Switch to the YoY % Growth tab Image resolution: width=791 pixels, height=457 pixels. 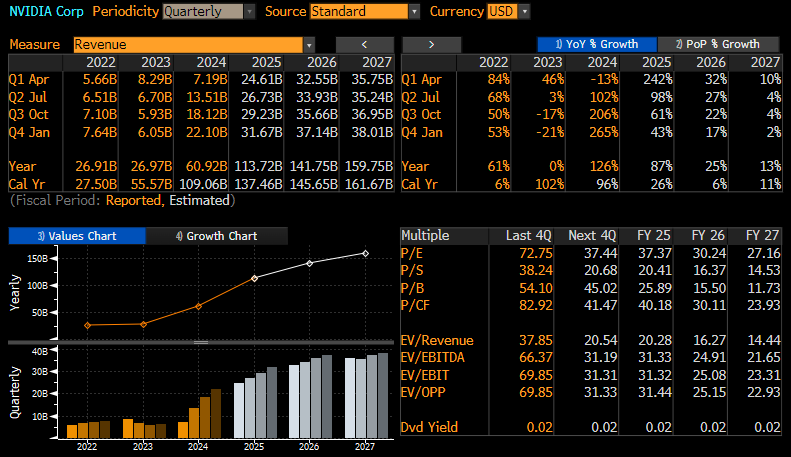596,44
